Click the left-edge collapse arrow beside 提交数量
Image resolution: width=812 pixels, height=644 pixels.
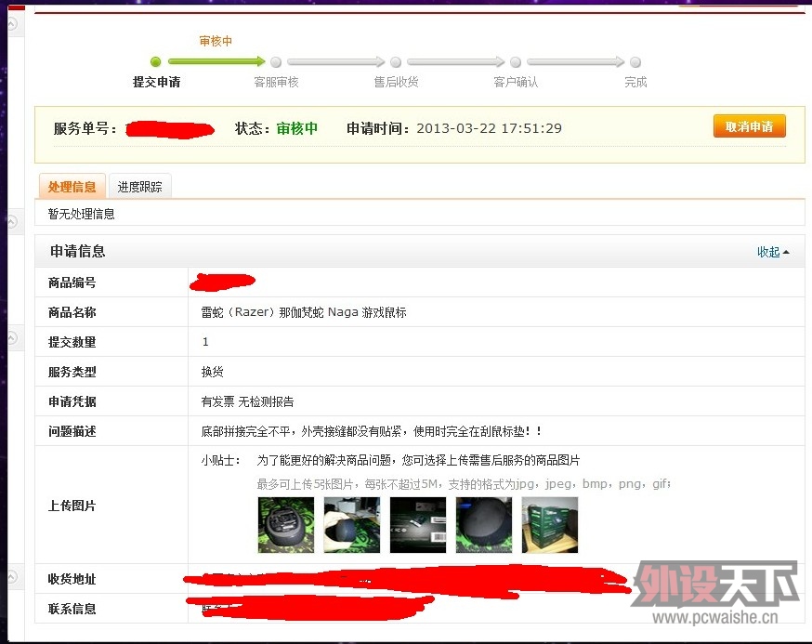point(12,338)
